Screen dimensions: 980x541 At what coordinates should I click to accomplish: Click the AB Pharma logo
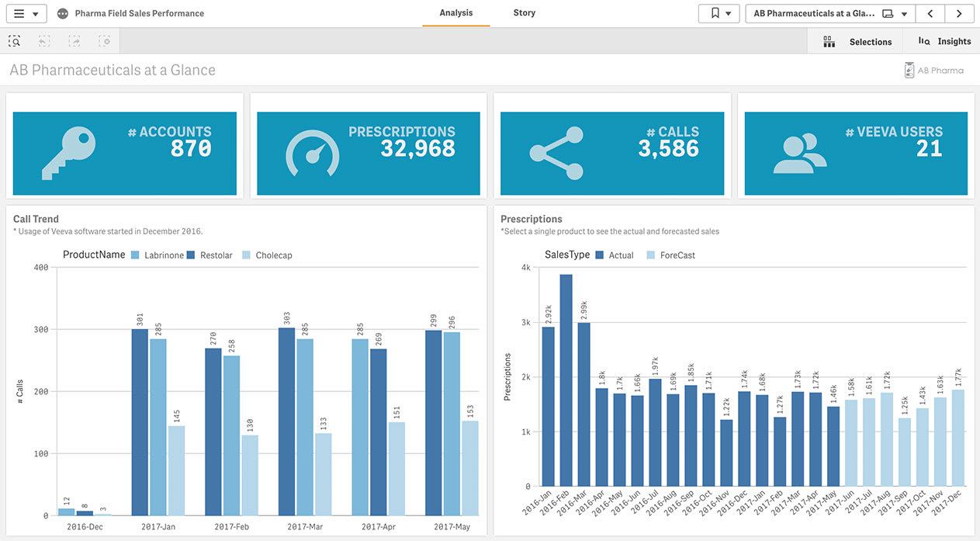933,70
